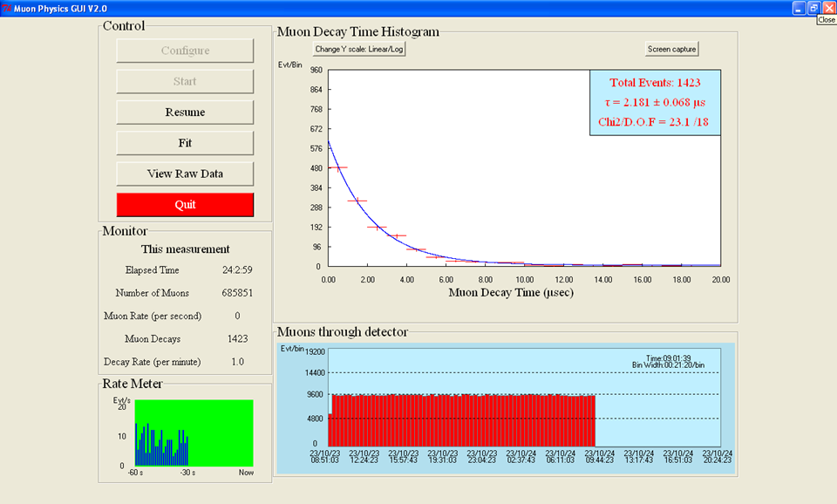Open View Raw Data

click(185, 174)
